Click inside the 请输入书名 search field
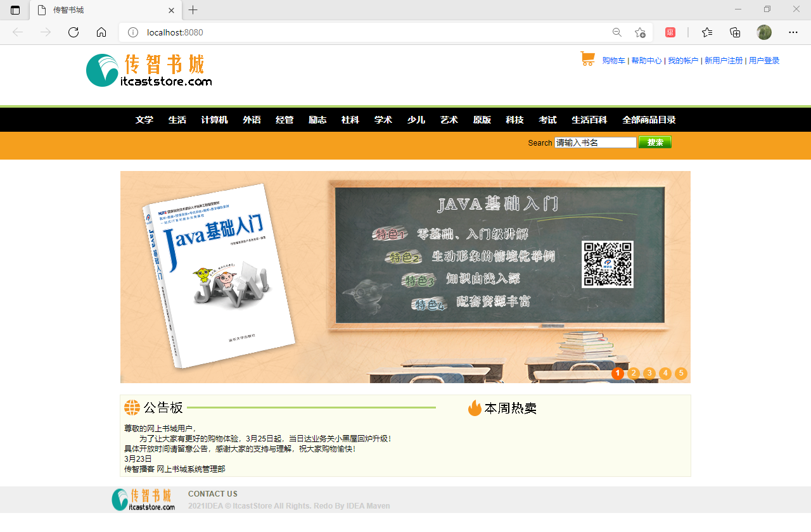 594,142
